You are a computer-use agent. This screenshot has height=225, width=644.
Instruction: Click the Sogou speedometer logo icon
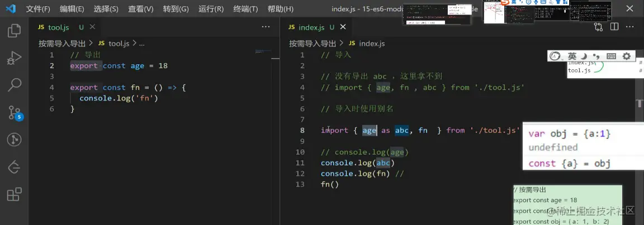(556, 56)
